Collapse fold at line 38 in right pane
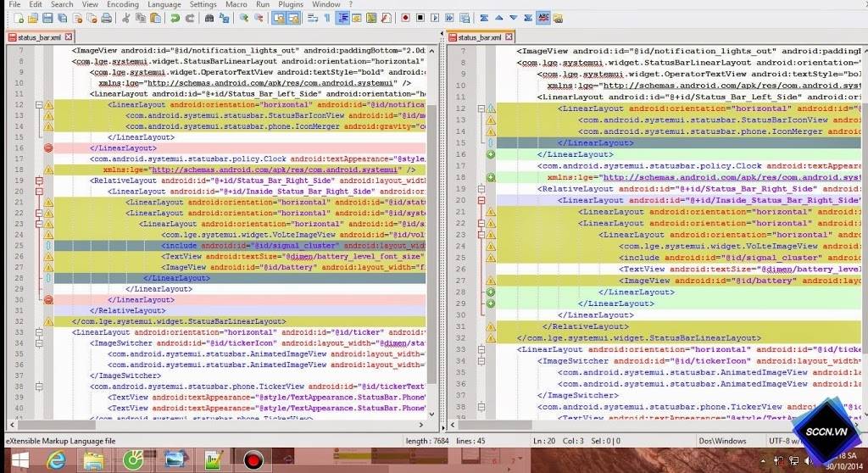This screenshot has width=868, height=473. click(481, 407)
